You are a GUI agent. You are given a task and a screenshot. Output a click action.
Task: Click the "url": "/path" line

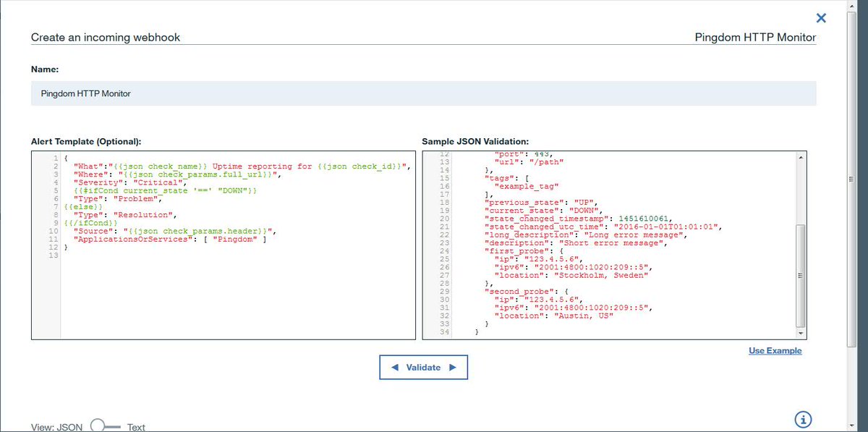pyautogui.click(x=527, y=162)
